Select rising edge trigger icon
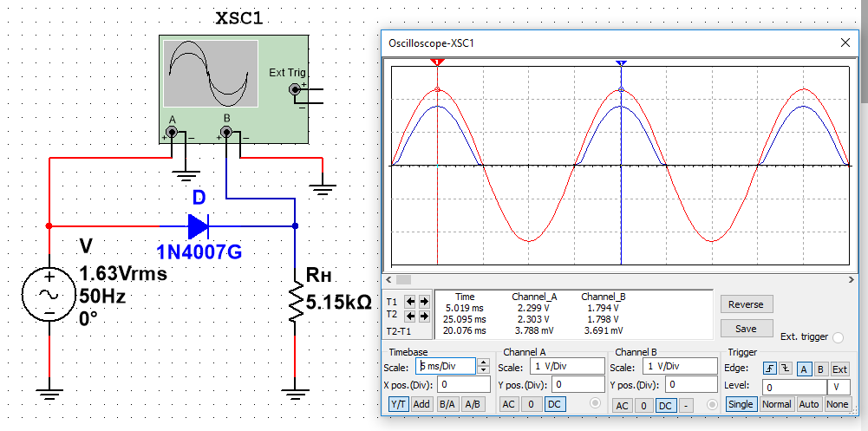 click(769, 369)
